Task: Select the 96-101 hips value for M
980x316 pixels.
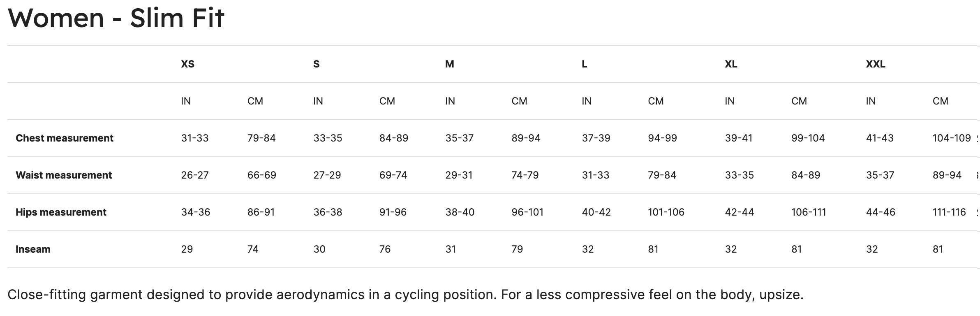Action: [x=527, y=212]
